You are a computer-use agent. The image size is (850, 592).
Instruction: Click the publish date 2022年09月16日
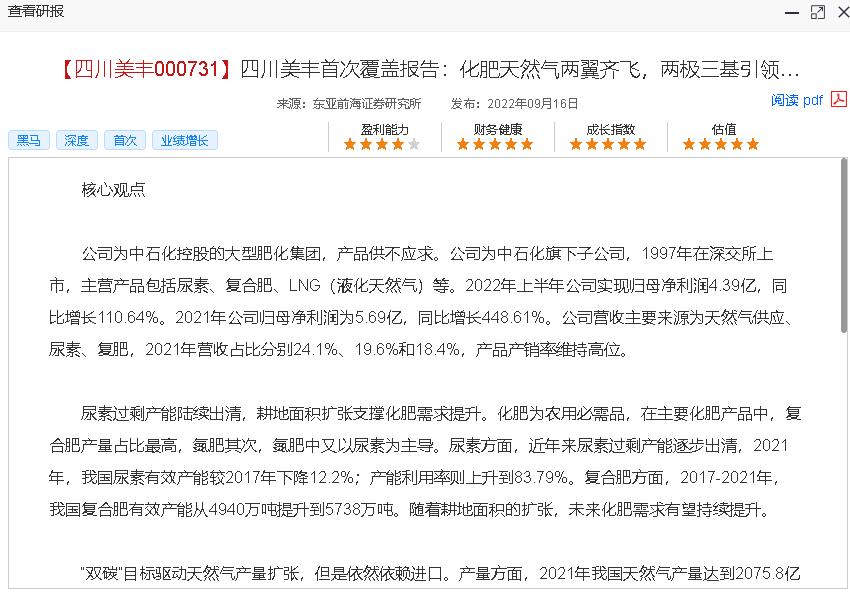coord(532,104)
